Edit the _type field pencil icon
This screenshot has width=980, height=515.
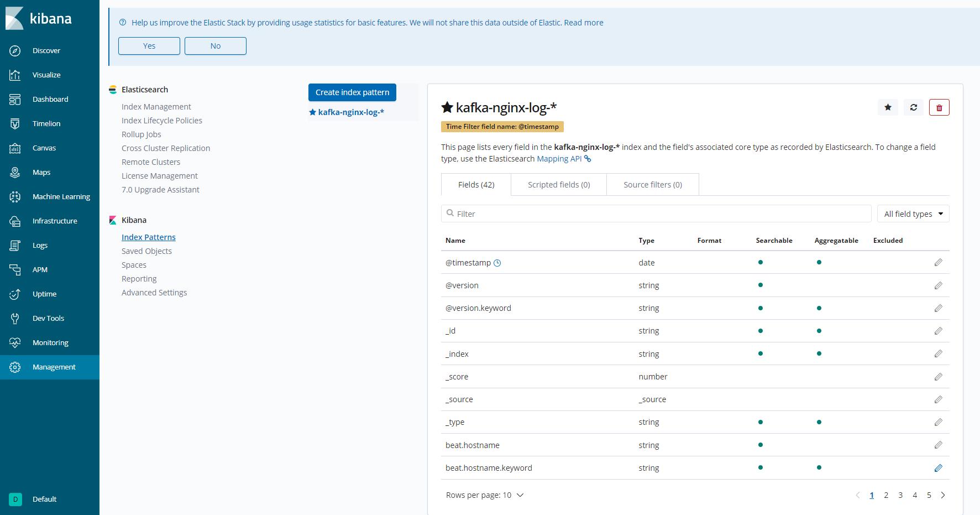tap(938, 422)
